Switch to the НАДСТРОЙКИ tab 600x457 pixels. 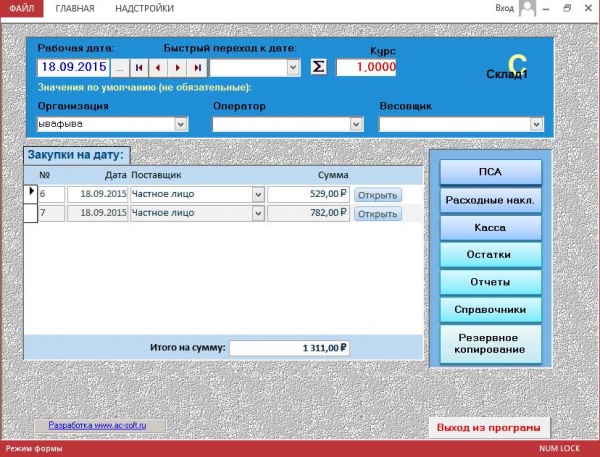(144, 8)
